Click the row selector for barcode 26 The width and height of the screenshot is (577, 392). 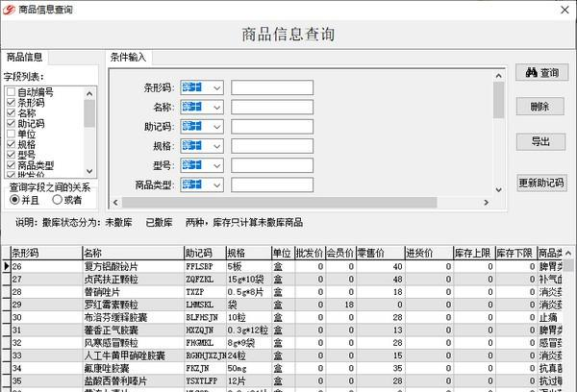(x=7, y=266)
